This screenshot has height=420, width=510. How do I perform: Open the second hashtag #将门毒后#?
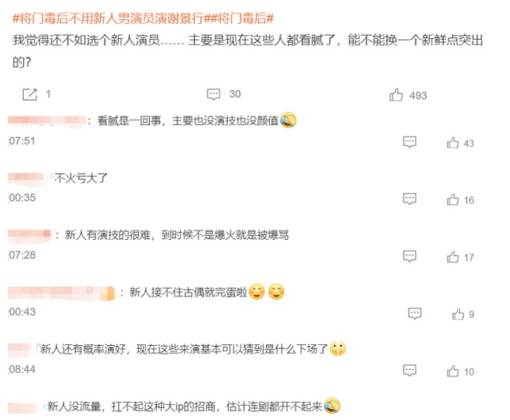coord(243,18)
